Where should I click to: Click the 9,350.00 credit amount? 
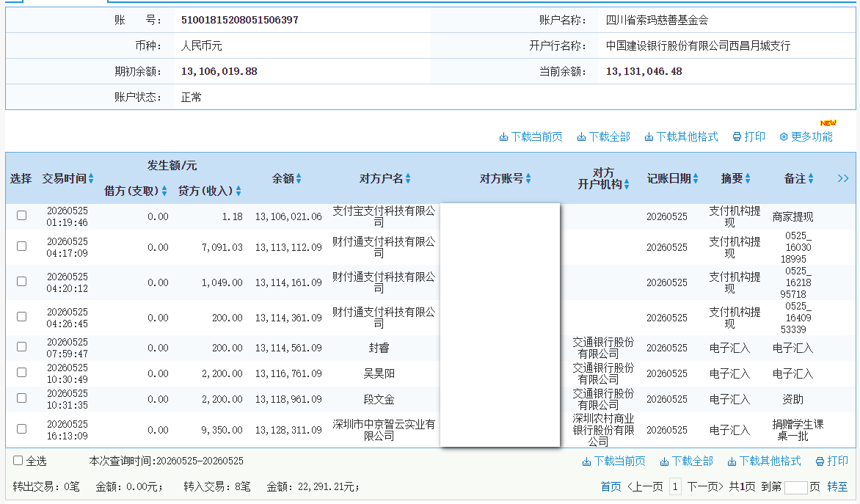tap(222, 430)
